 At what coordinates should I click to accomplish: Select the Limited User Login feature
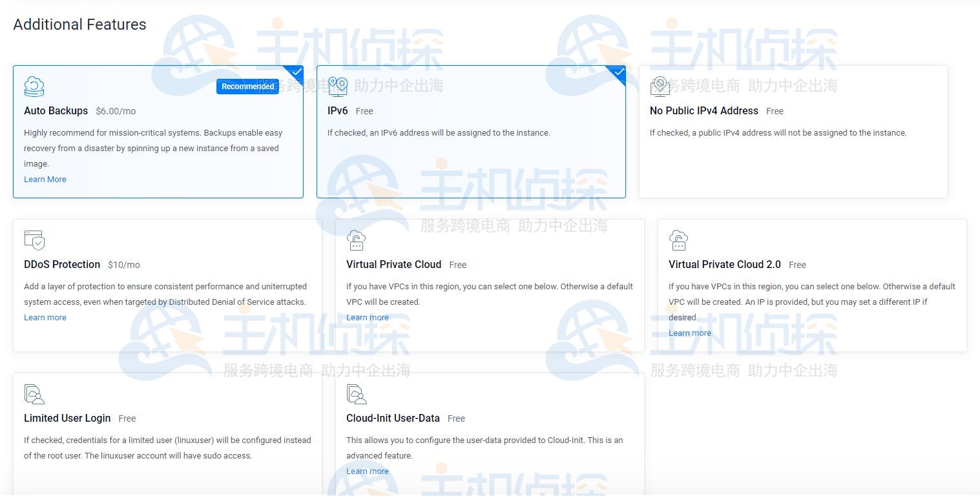(167, 433)
